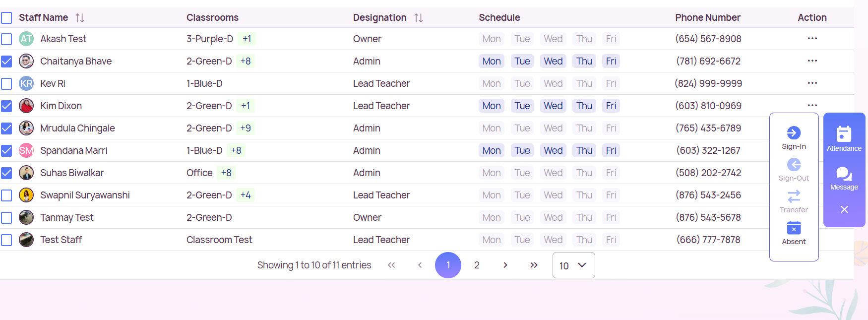Image resolution: width=868 pixels, height=320 pixels.
Task: Expand +8 classrooms for Chaitanya Bhave
Action: pos(246,62)
